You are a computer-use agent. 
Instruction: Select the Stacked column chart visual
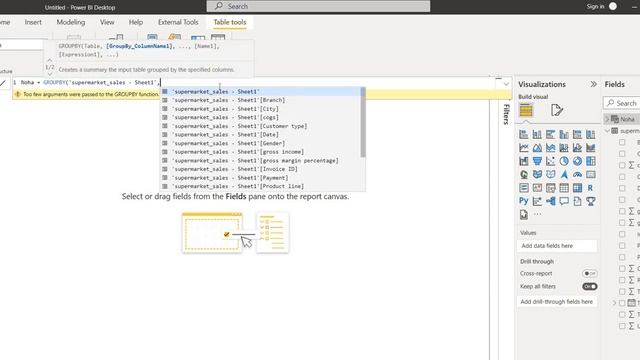(537, 134)
